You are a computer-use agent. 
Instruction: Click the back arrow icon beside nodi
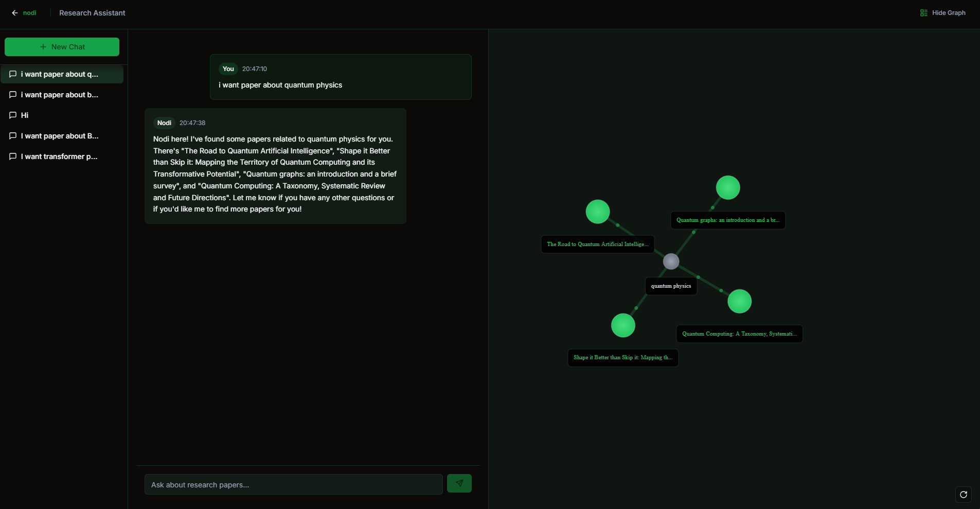click(14, 13)
